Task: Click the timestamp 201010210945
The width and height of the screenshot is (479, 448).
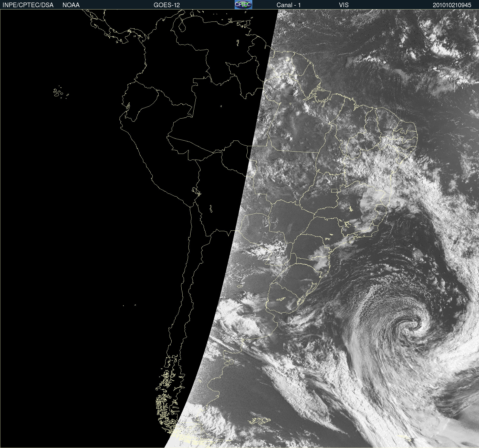Action: coord(452,5)
